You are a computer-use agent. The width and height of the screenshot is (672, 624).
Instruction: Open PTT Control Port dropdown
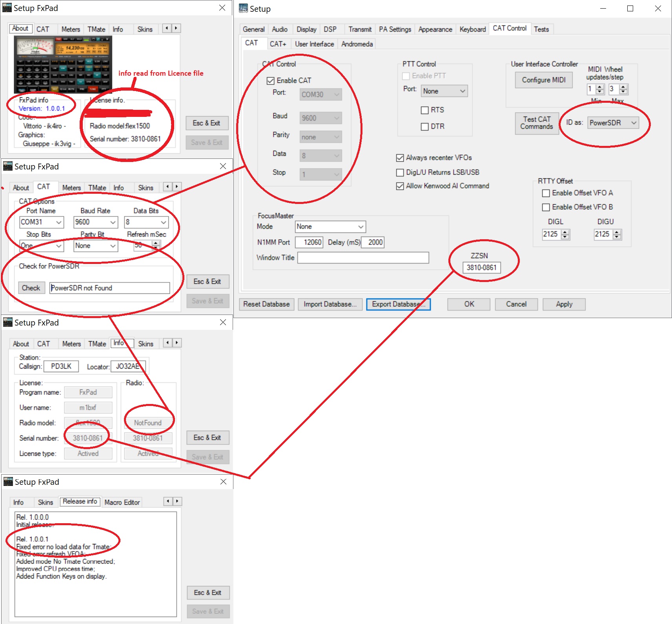point(444,91)
